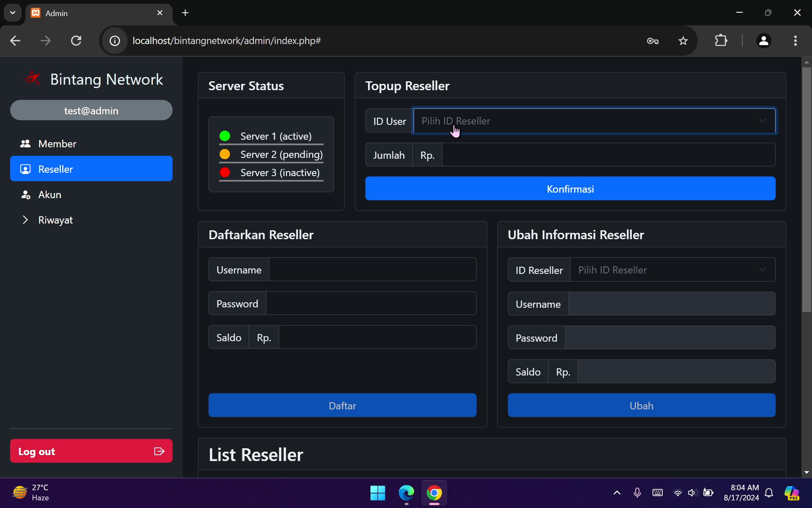Open the clock showing 8:04 AM
Image resolution: width=812 pixels, height=508 pixels.
[741, 493]
